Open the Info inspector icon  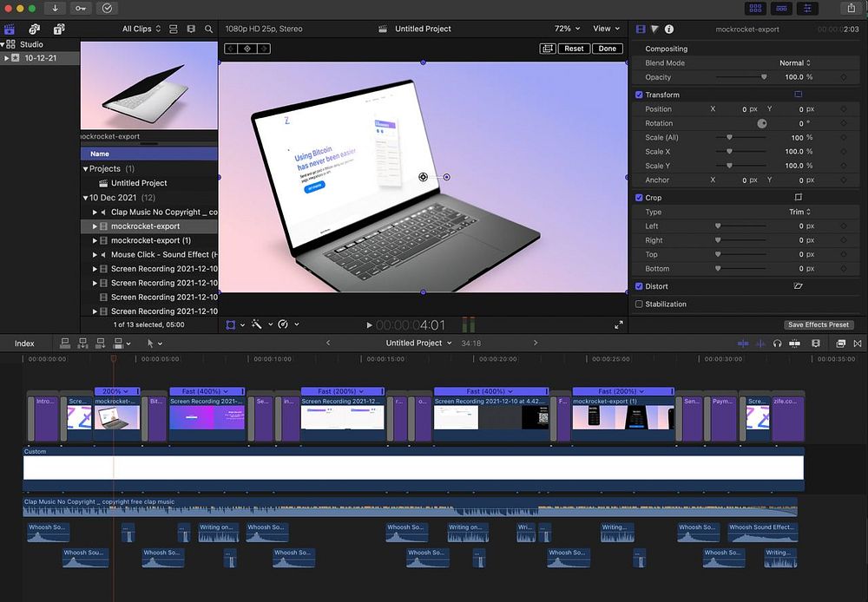(x=669, y=29)
